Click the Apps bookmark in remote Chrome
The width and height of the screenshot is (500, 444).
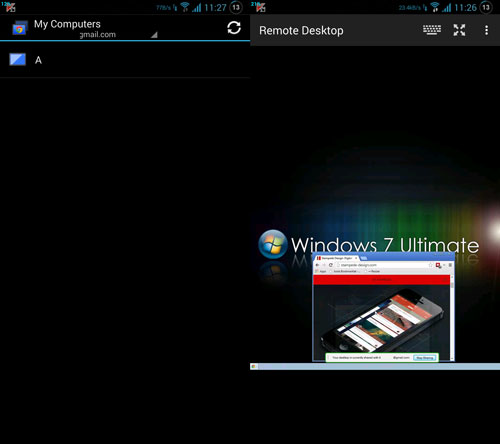pos(321,271)
